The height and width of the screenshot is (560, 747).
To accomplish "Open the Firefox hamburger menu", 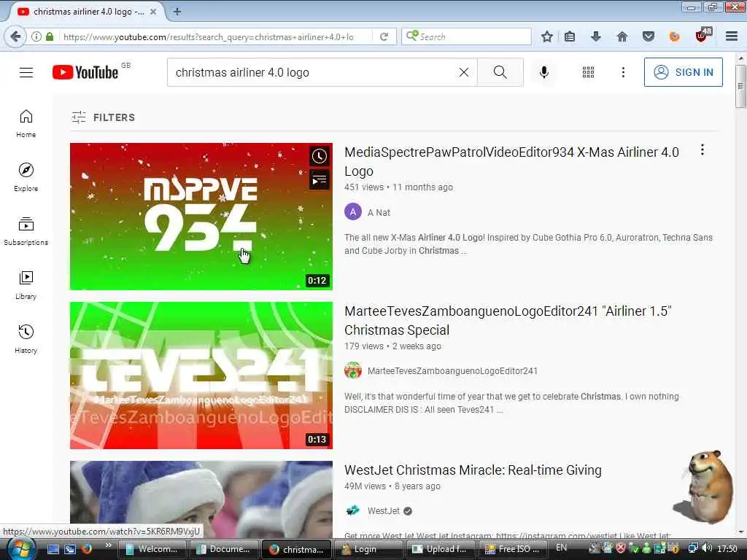I will [x=732, y=36].
